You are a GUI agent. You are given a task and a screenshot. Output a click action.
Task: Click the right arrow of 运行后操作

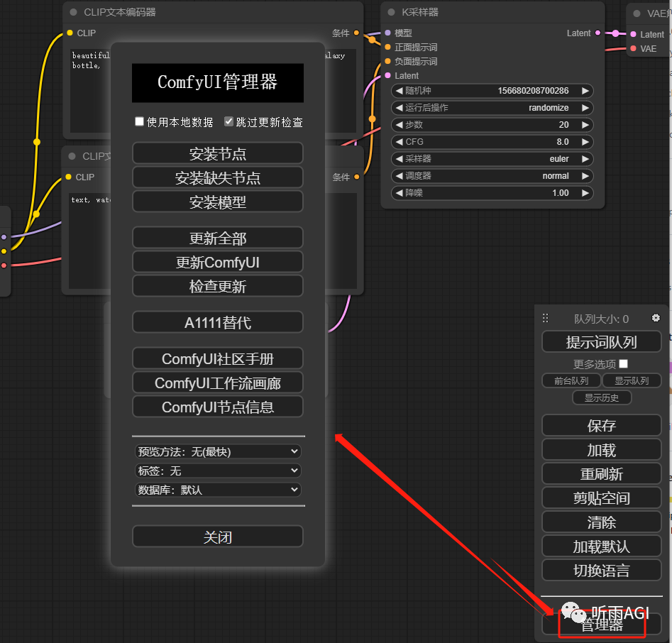pos(585,108)
